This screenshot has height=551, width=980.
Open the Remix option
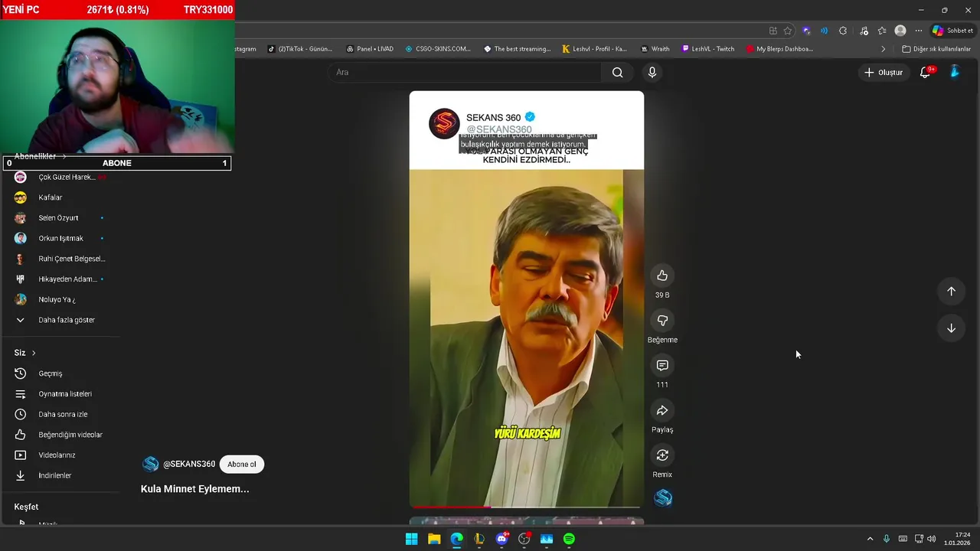[662, 455]
